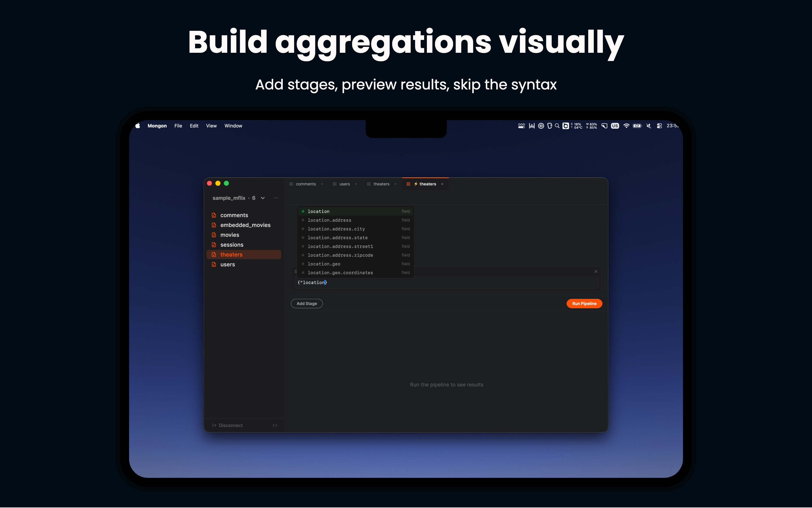
Task: Click the CPU stats menu bar item
Action: pos(577,126)
